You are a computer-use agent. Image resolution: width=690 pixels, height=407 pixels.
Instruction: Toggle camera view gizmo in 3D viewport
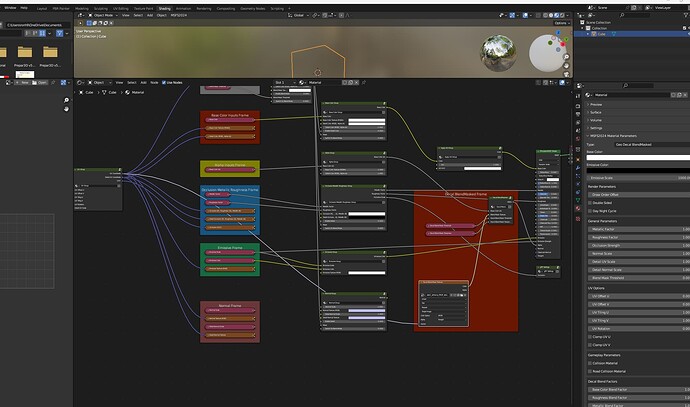[566, 74]
